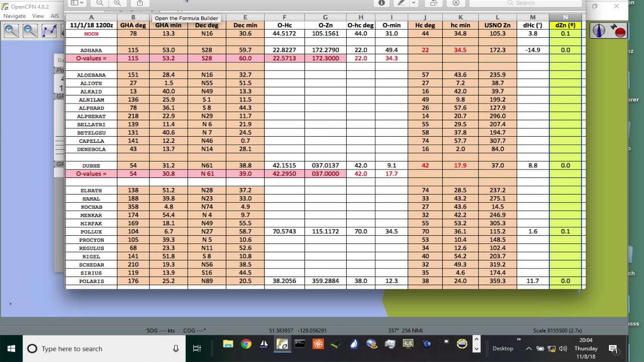Click the network tray icon

[551, 348]
